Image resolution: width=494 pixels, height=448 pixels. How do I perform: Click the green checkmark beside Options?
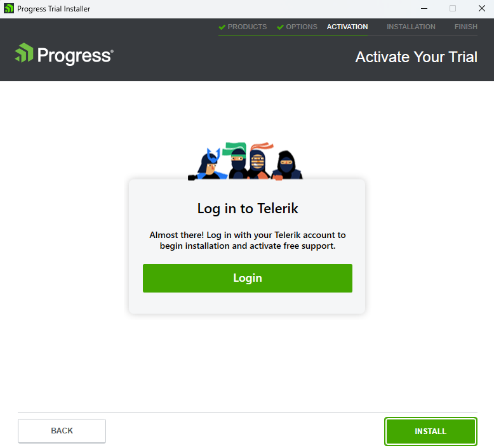(280, 27)
